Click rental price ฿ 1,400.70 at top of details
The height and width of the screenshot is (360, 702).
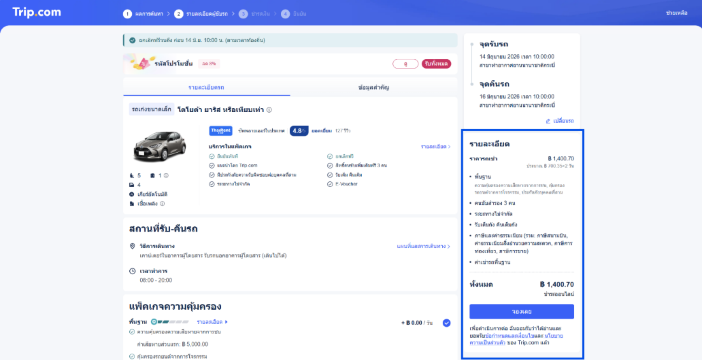click(x=561, y=159)
